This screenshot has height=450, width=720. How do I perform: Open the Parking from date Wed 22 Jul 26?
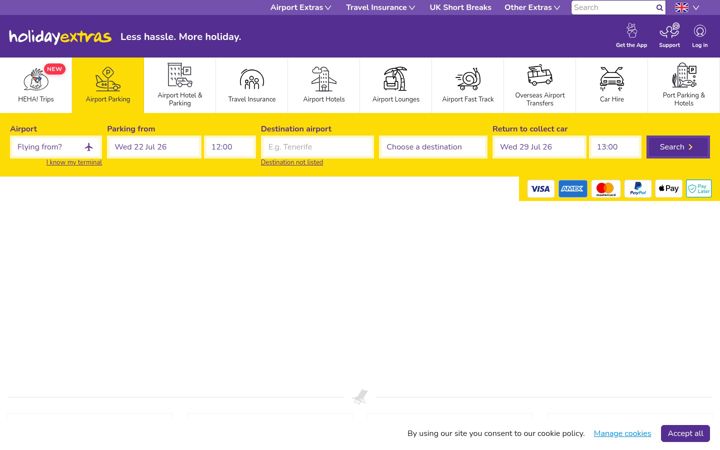tap(154, 147)
